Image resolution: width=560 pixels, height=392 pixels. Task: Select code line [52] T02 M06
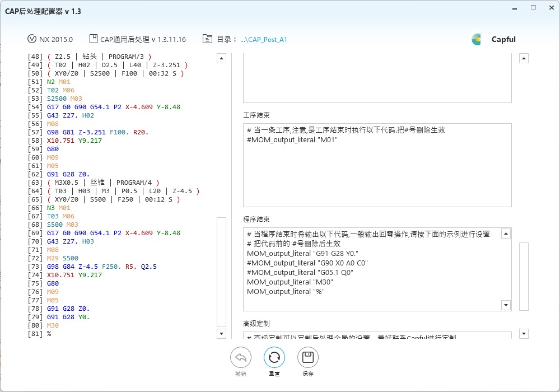51,90
